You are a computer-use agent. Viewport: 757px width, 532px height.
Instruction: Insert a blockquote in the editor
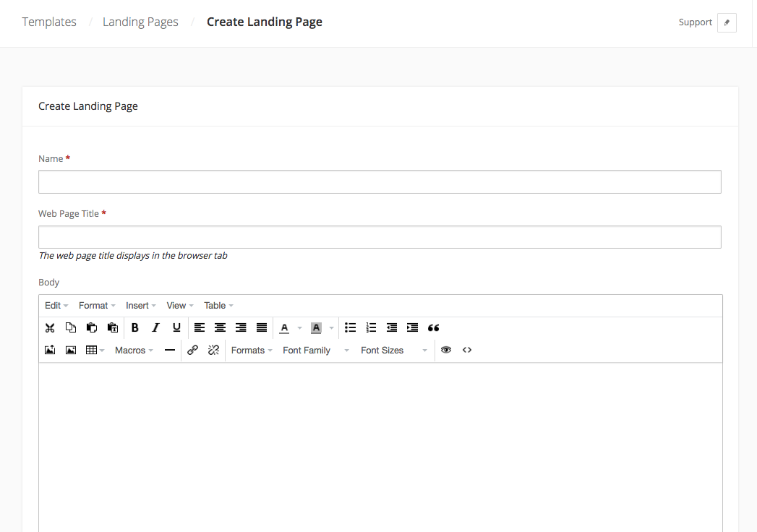[433, 327]
